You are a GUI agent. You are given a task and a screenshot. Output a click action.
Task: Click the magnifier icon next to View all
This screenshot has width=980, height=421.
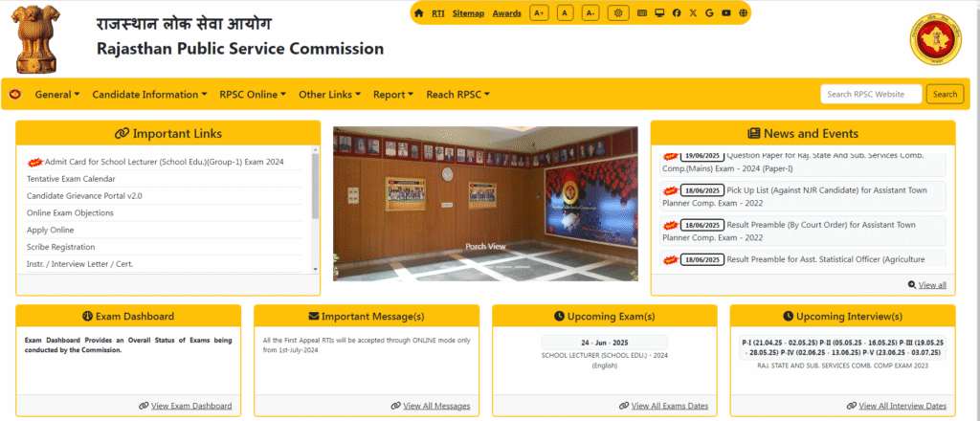912,285
